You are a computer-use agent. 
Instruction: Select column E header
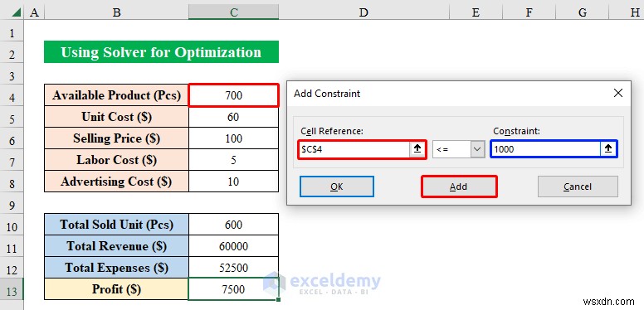tap(476, 12)
